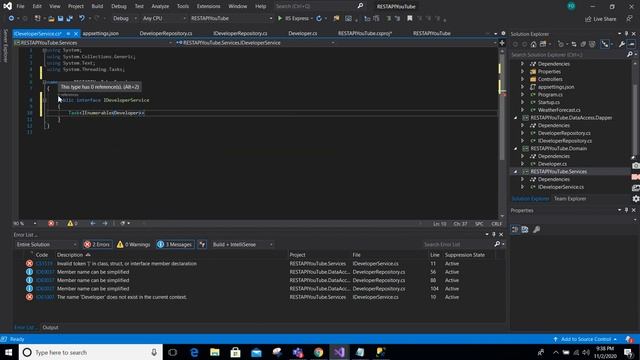Go to next issue arrow in editor
640x360 pixels.
[105, 223]
